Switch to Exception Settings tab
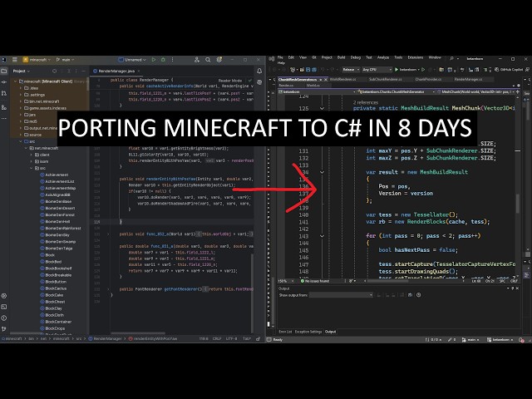This screenshot has height=399, width=532. pos(308,332)
